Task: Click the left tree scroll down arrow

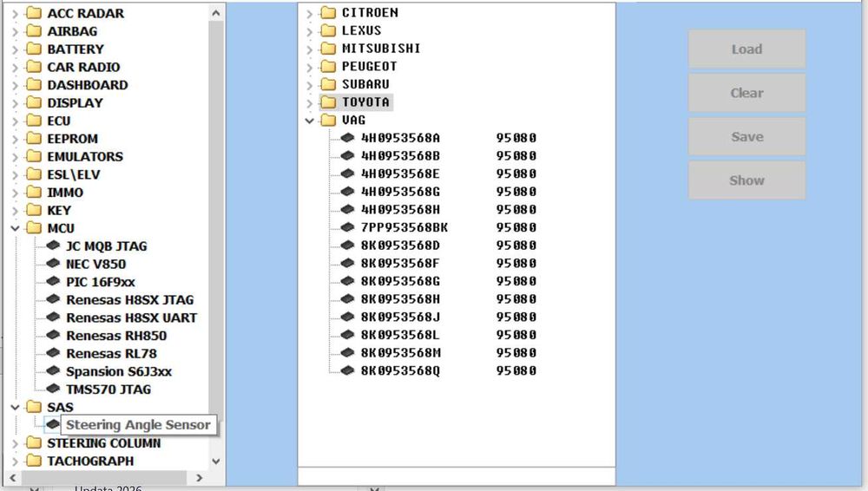Action: pyautogui.click(x=216, y=461)
